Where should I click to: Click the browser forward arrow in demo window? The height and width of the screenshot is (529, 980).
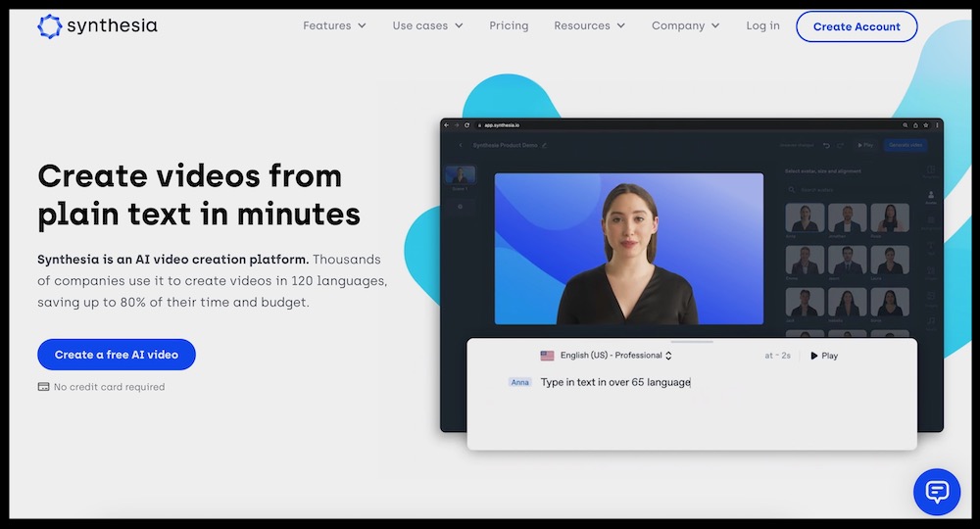[457, 125]
